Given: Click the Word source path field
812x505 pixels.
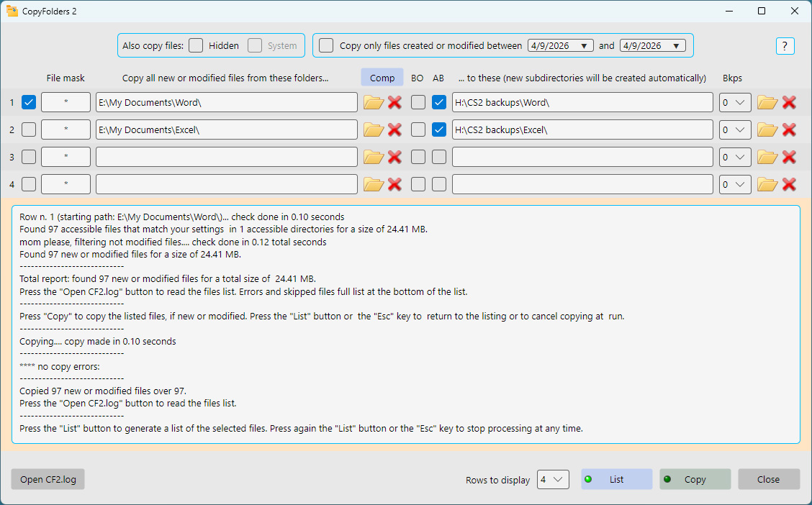Looking at the screenshot, I should (x=226, y=102).
